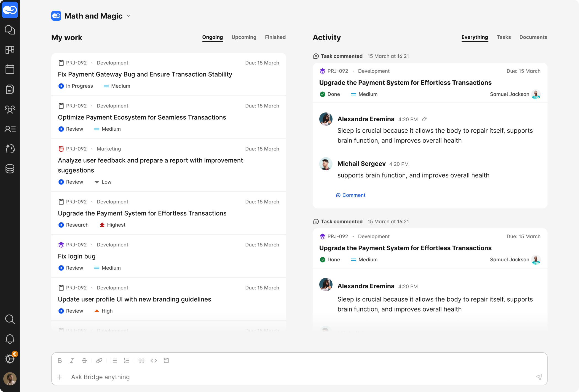
Task: Switch to the Documents activity tab
Action: tap(533, 37)
